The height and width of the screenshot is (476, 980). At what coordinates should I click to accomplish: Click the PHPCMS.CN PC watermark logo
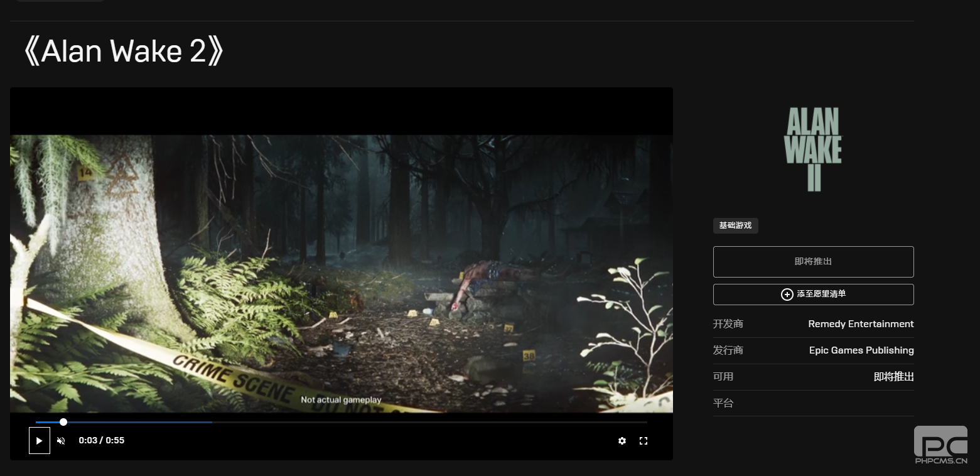[940, 445]
